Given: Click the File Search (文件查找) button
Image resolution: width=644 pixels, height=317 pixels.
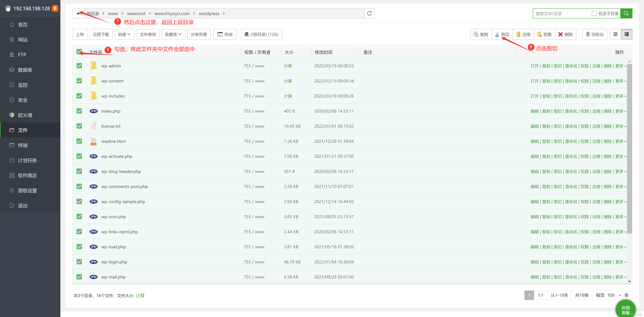Looking at the screenshot, I should click(148, 35).
